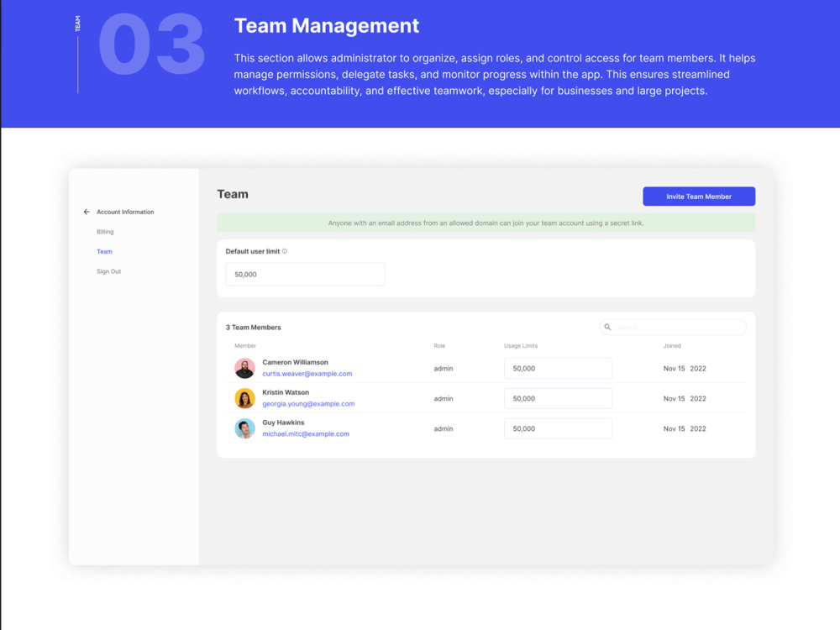
Task: Click the Usage Limits column header
Action: [x=521, y=345]
